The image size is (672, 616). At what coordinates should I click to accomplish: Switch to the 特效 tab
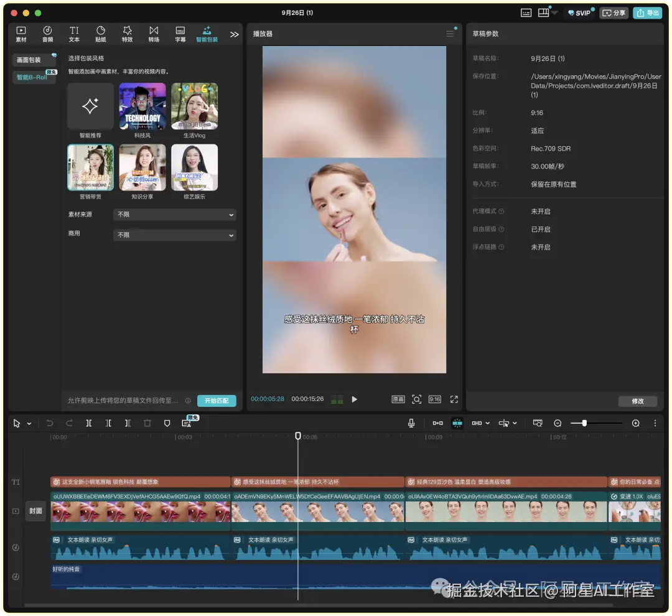128,34
